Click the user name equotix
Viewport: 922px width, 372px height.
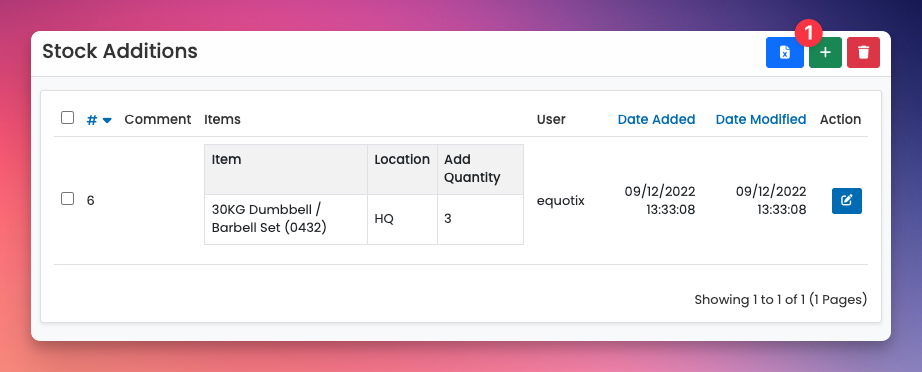(560, 200)
